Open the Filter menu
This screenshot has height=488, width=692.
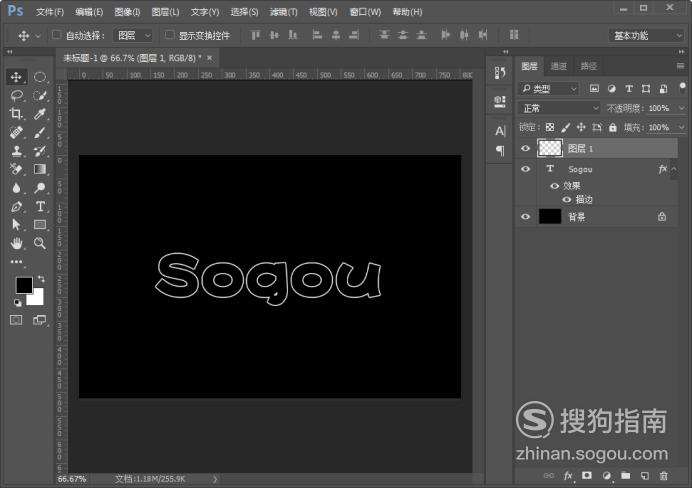(x=283, y=12)
